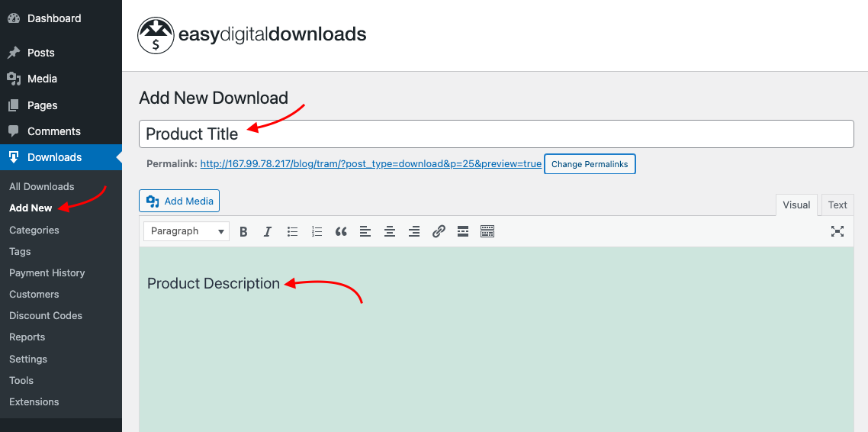Click the Posts pushpin icon

pos(14,53)
